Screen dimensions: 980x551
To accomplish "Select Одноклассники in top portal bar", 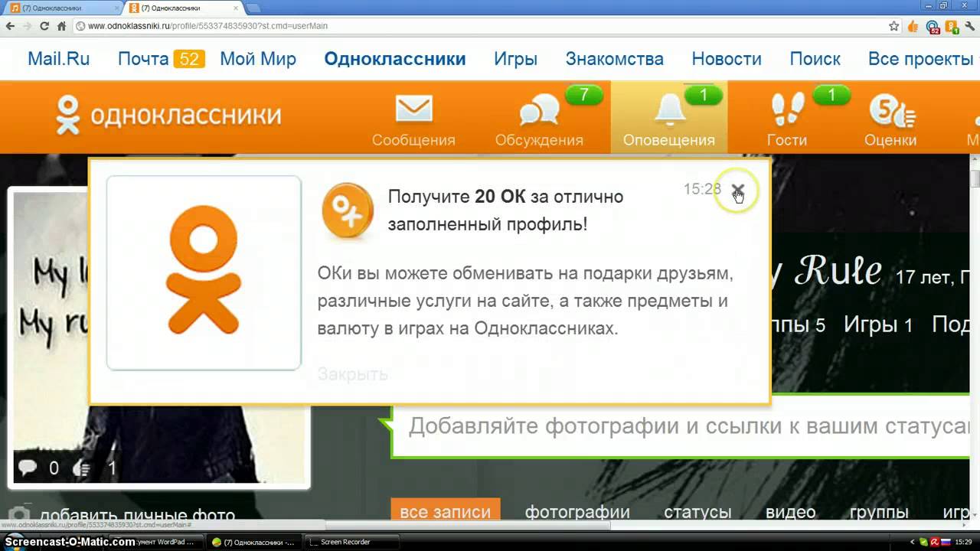I will [395, 59].
